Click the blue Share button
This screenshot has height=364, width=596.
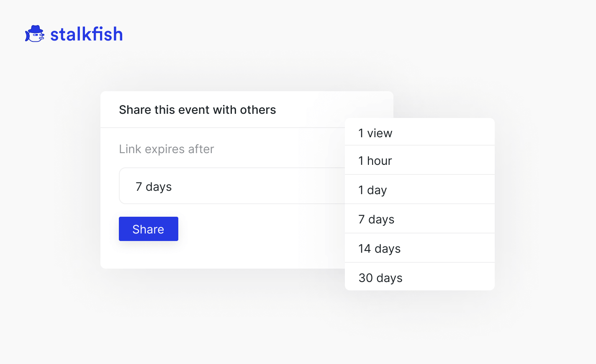click(x=149, y=229)
